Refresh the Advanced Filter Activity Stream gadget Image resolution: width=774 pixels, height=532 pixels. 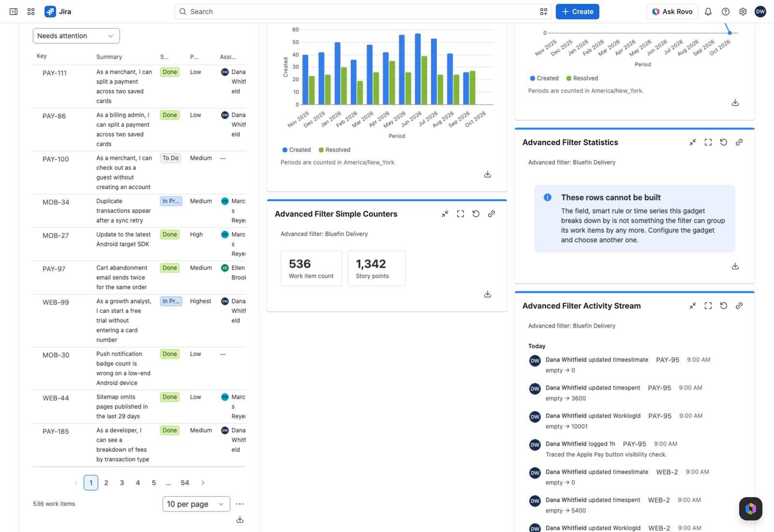(x=724, y=306)
